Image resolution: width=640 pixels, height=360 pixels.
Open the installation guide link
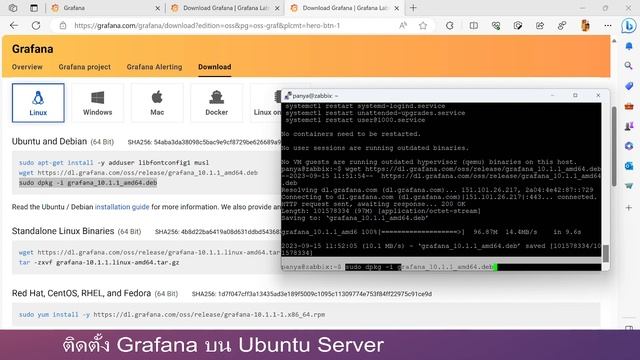tap(122, 207)
